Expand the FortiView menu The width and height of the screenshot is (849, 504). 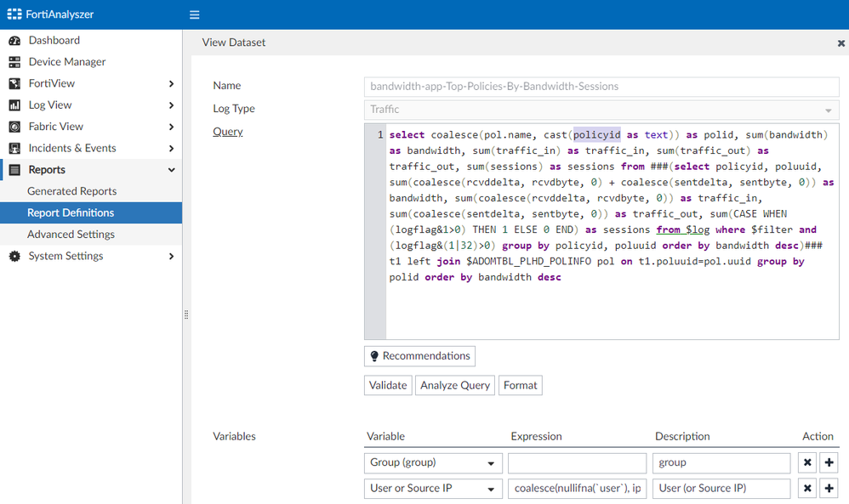[171, 83]
